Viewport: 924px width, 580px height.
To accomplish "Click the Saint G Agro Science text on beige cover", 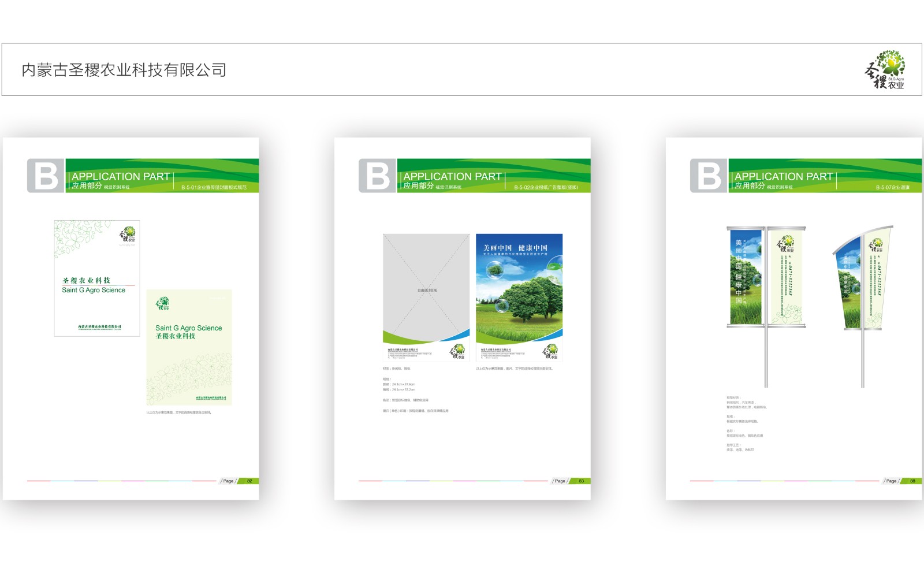I will point(188,328).
